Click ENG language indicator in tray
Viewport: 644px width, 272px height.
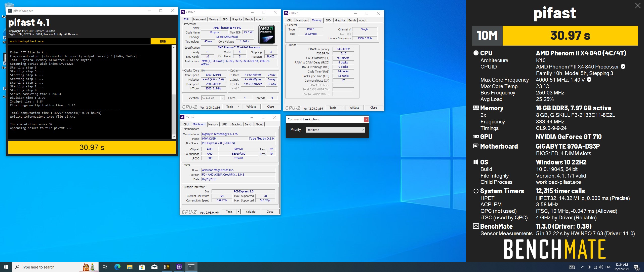click(x=608, y=267)
